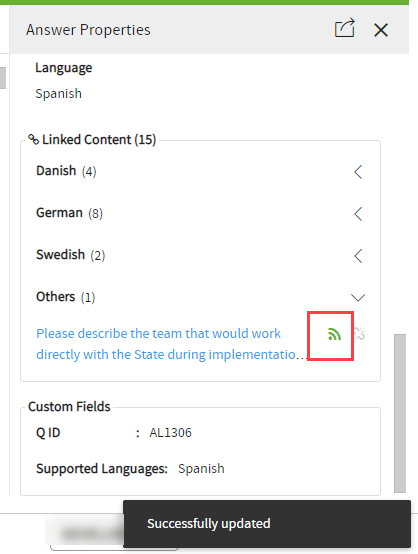
Task: Click the left-edge scrollbar handle
Action: click(3, 78)
